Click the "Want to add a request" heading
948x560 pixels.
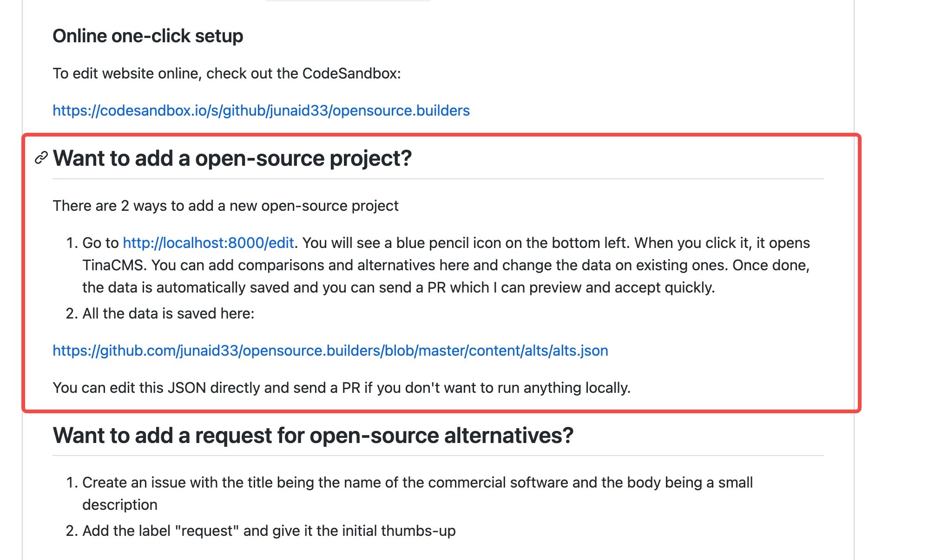coord(313,436)
